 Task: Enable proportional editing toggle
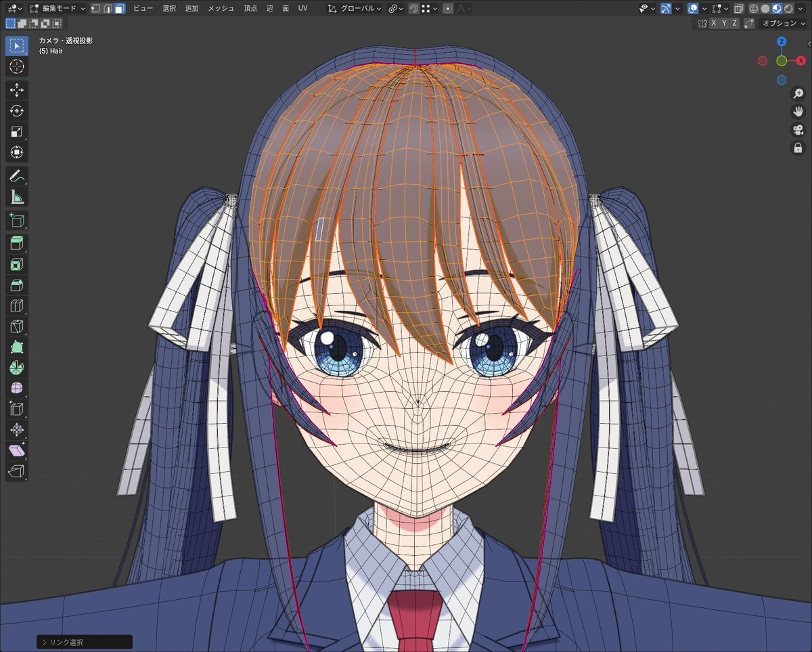(448, 9)
